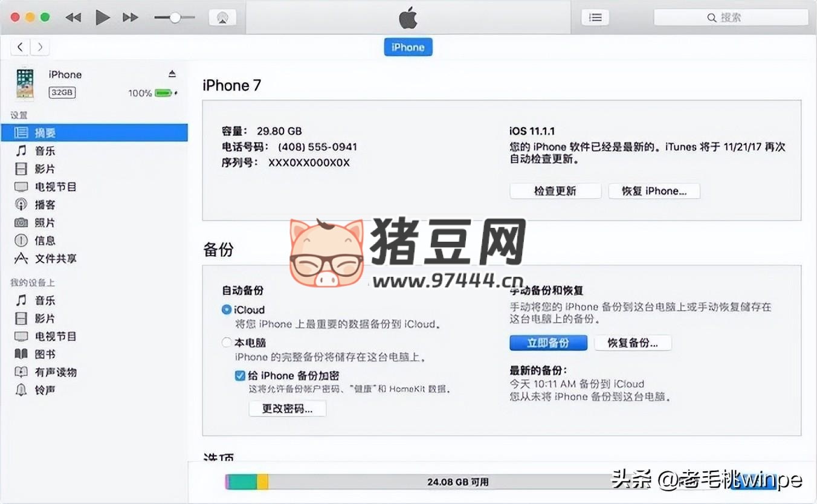This screenshot has height=504, width=817.
Task: Click the fast-forward next track icon
Action: click(131, 18)
